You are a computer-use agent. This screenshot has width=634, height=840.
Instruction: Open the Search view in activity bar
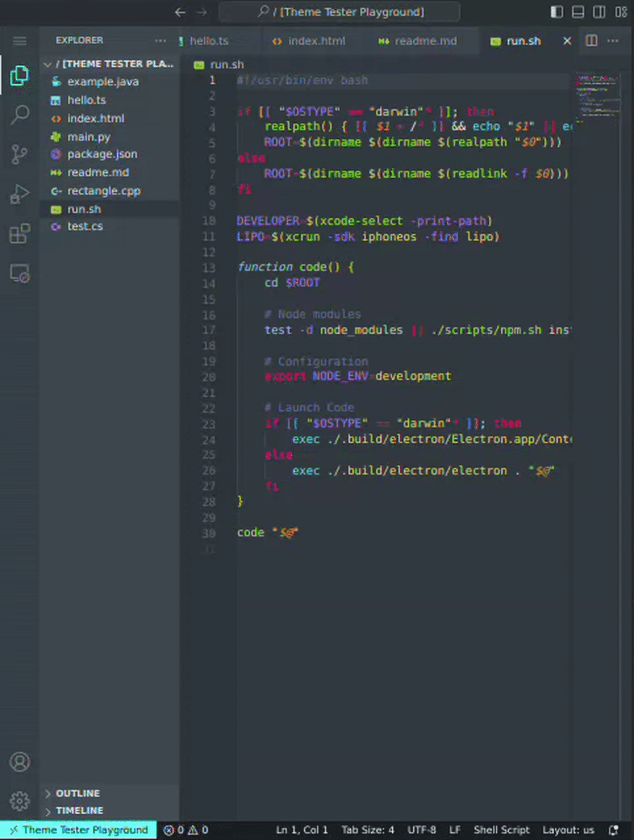[x=20, y=114]
